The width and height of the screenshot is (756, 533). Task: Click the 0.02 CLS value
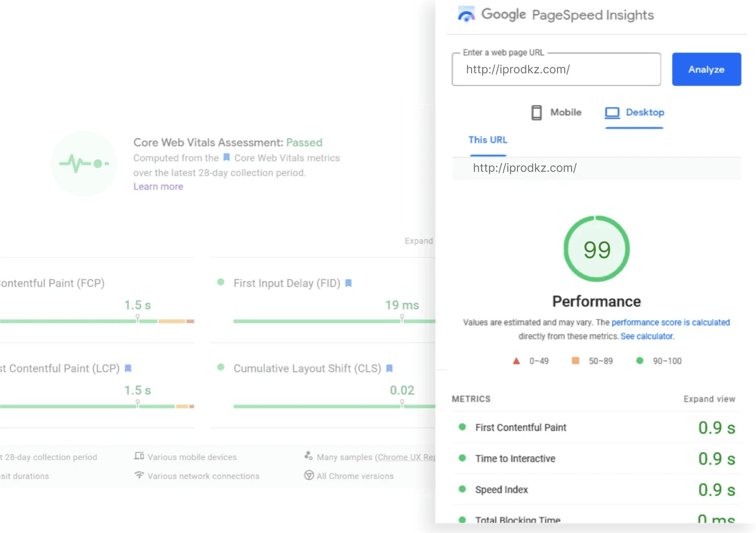coord(402,390)
